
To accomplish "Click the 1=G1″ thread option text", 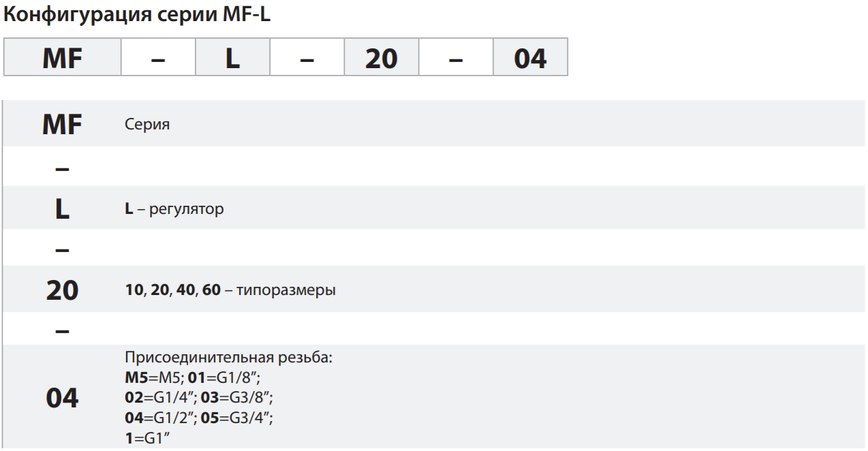I will tap(147, 437).
